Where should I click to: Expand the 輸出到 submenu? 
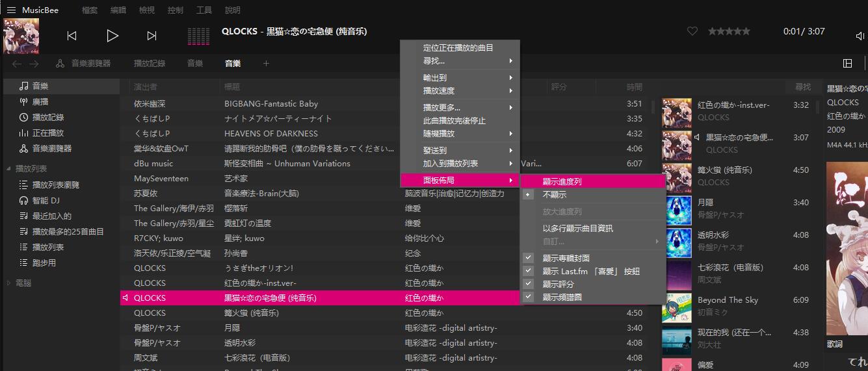click(467, 78)
